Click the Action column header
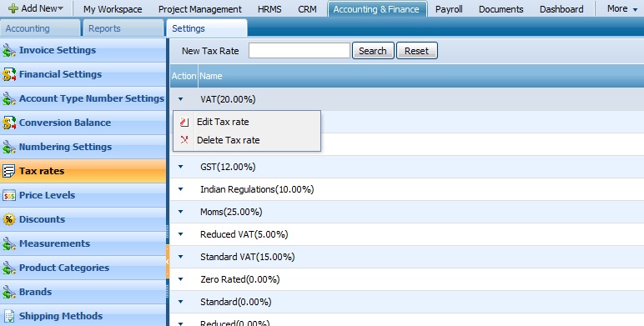The image size is (644, 326). tap(184, 76)
